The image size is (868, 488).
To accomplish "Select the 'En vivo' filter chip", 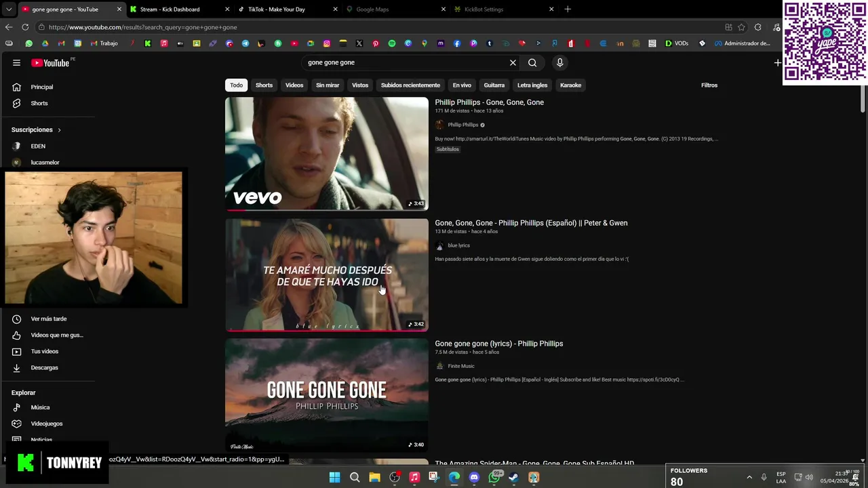I will pyautogui.click(x=462, y=85).
